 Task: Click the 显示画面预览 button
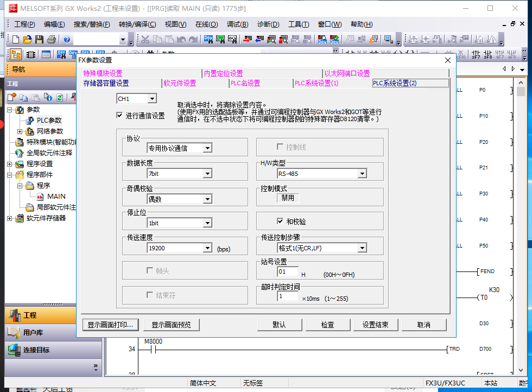coord(171,325)
